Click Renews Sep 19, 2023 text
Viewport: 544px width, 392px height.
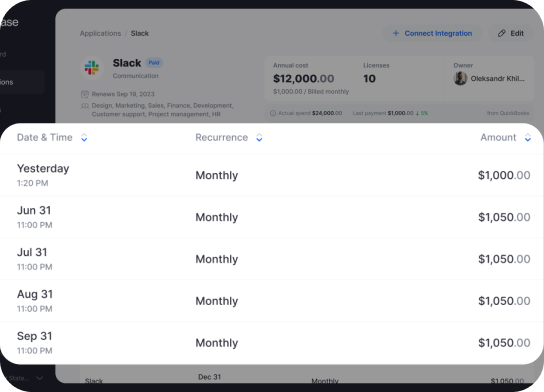(123, 94)
